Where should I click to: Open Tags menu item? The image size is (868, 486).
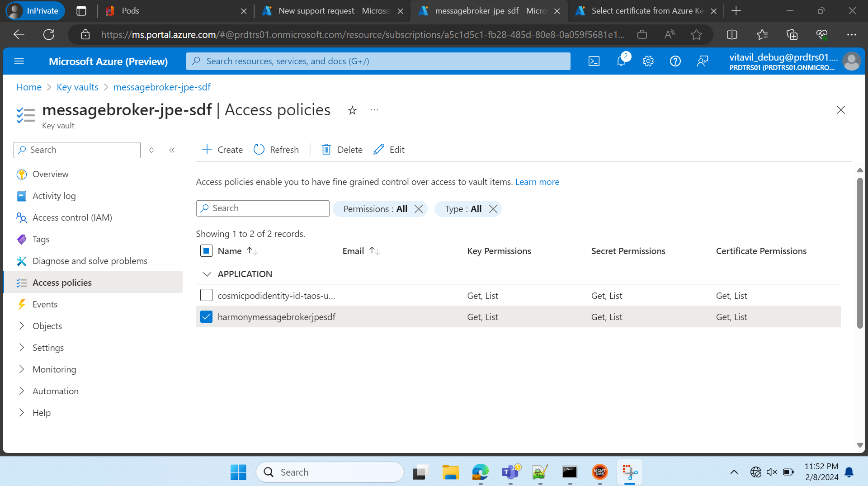[41, 239]
